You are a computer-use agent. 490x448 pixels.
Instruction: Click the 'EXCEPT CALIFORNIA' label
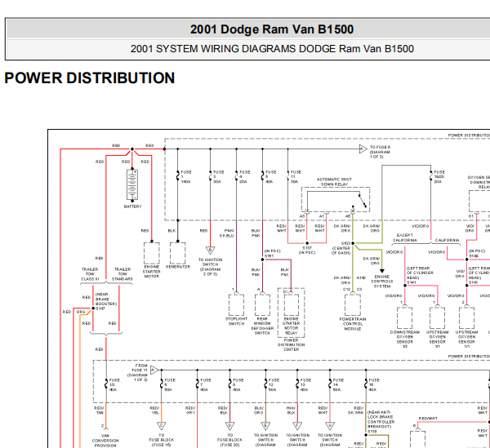point(405,237)
